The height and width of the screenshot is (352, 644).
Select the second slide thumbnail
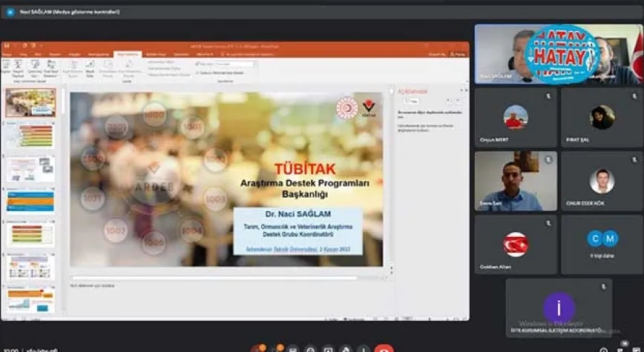[x=30, y=136]
